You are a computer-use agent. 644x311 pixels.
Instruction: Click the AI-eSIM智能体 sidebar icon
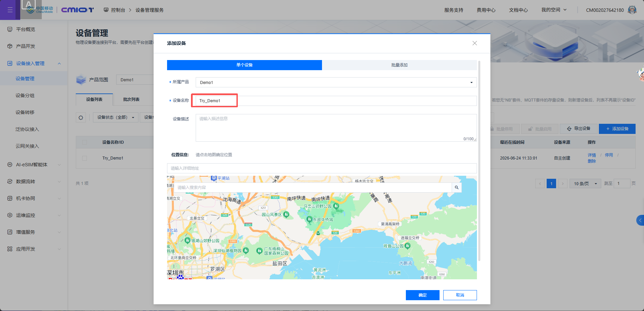(10, 165)
